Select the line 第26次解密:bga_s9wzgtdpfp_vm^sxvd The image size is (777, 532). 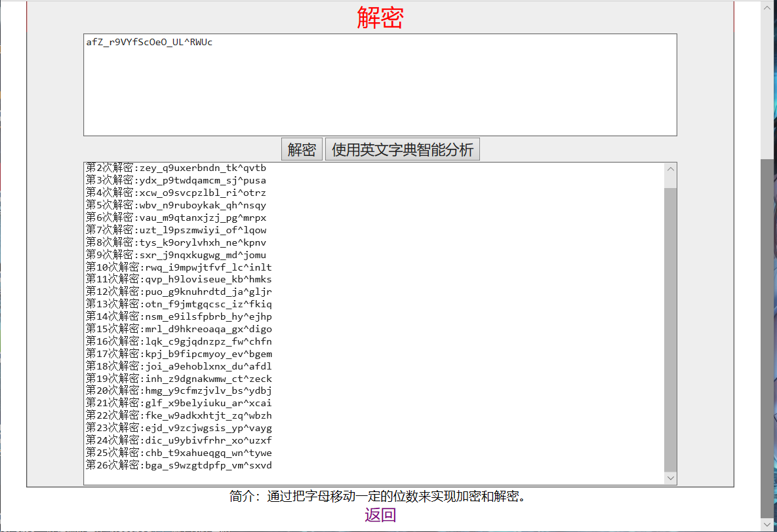click(x=179, y=465)
